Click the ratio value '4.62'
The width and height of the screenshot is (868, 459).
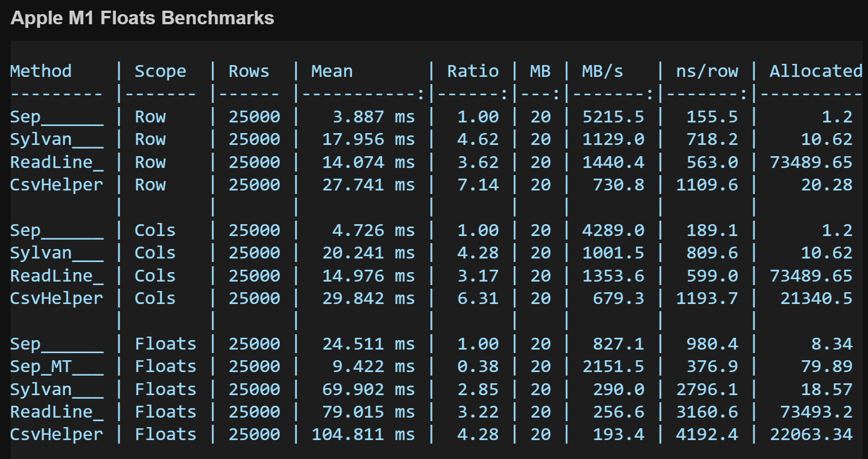[477, 140]
